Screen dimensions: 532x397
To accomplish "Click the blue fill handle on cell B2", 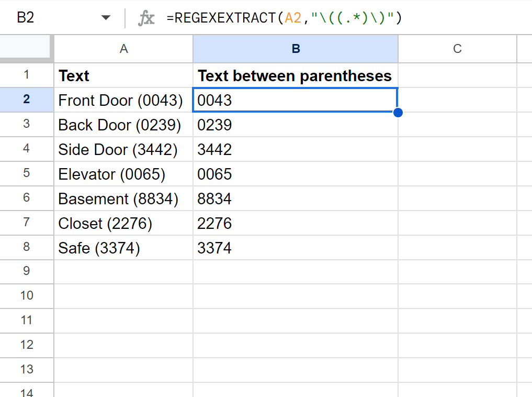I will click(x=398, y=112).
